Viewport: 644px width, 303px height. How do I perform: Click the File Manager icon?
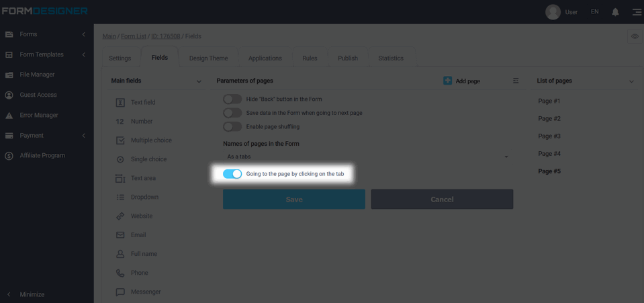click(9, 75)
